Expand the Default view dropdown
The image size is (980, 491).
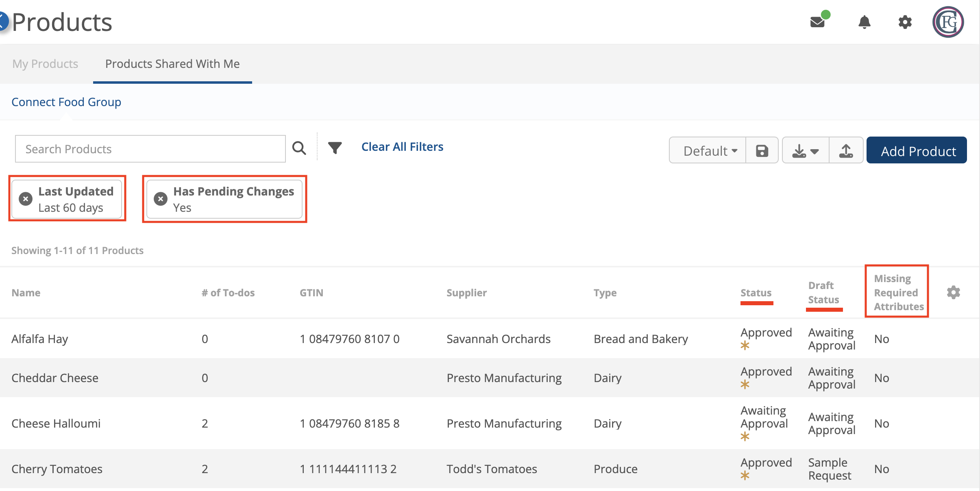click(710, 151)
